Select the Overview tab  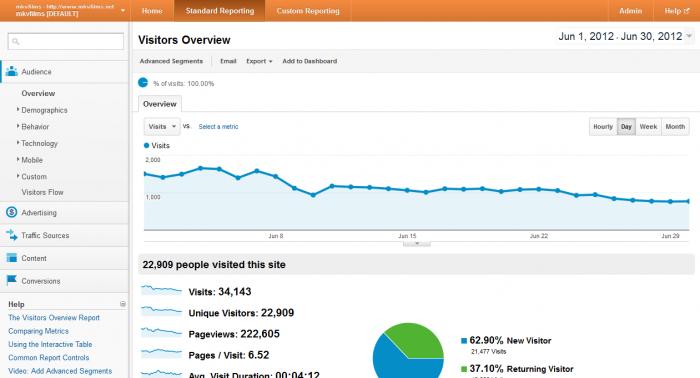pos(160,104)
